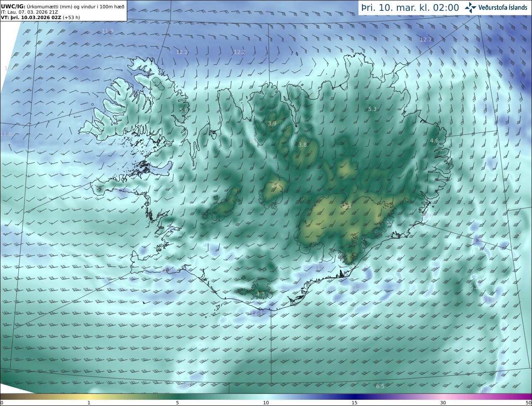This screenshot has width=532, height=406.
Task: Click the 15 tick label on the color bar
Action: pyautogui.click(x=355, y=403)
